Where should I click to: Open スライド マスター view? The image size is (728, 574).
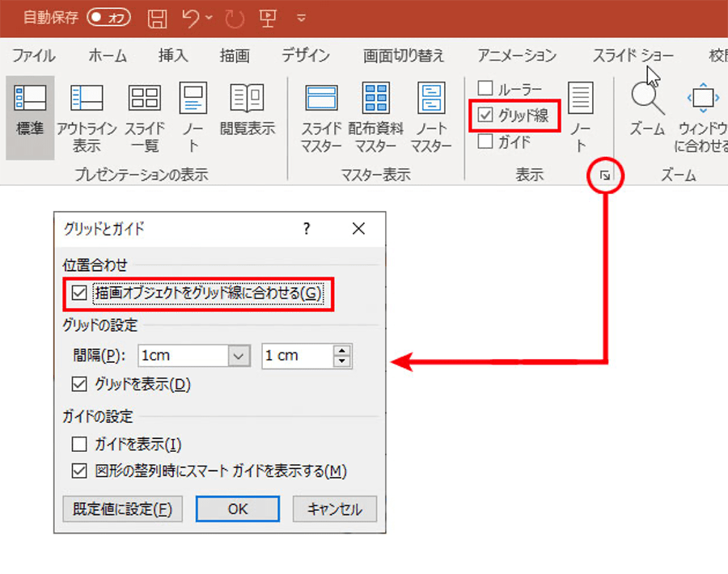click(x=321, y=118)
